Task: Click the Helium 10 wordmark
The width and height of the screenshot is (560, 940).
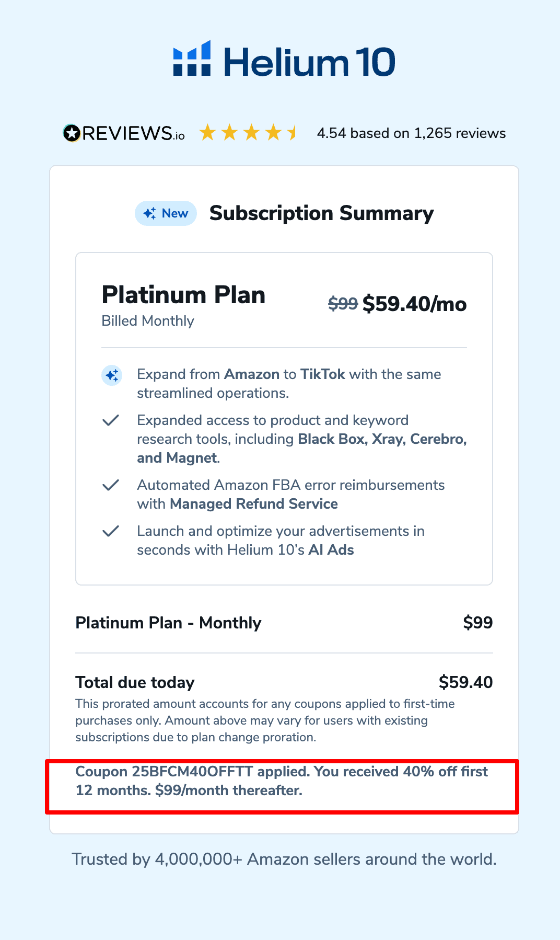Action: coord(309,62)
